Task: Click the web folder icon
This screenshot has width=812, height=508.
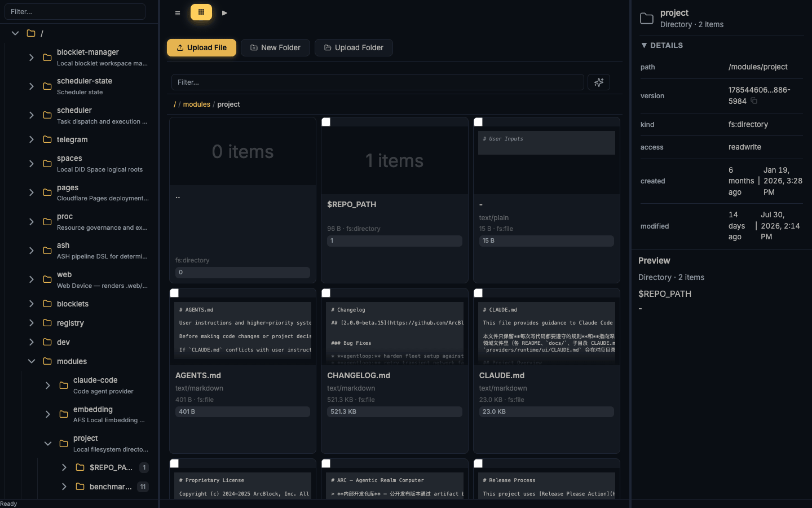Action: (47, 279)
